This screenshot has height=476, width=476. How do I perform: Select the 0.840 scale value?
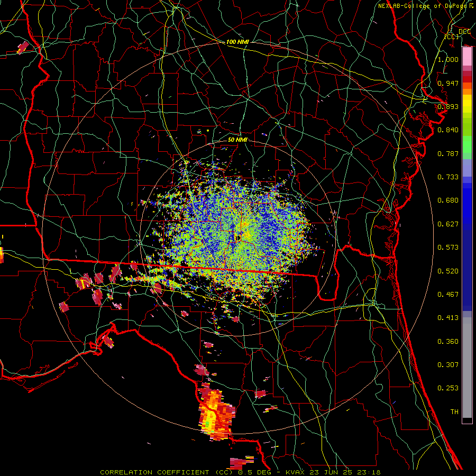coord(448,130)
